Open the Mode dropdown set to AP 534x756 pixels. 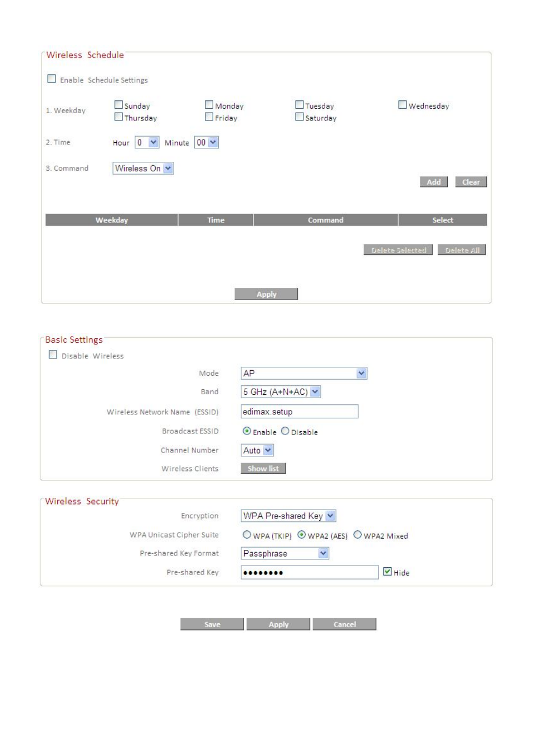pyautogui.click(x=304, y=373)
